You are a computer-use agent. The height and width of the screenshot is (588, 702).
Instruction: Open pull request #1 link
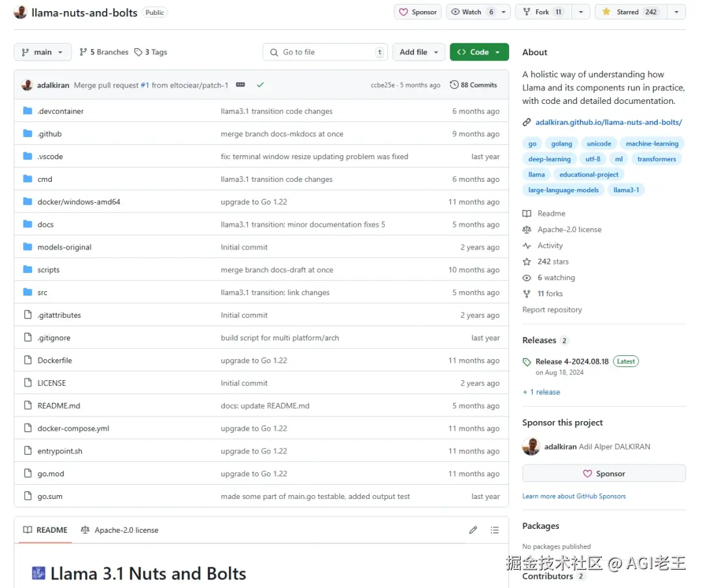tap(144, 85)
